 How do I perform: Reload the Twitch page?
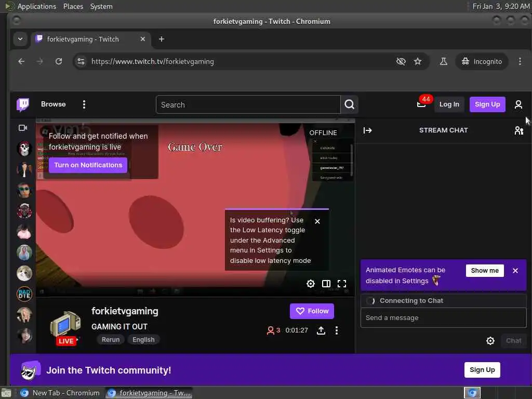[59, 61]
